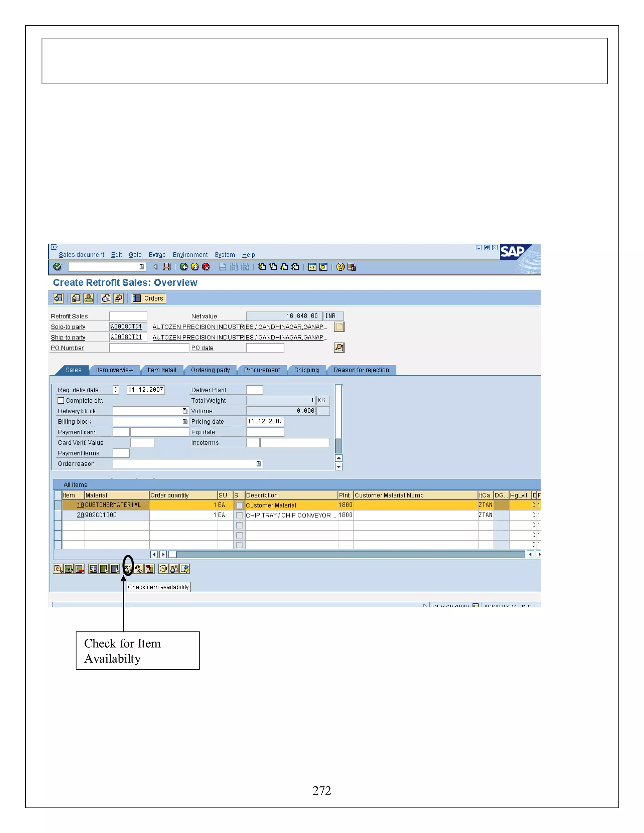The image size is (644, 833).
Task: Click the green Back arrow icon
Action: pos(184,267)
